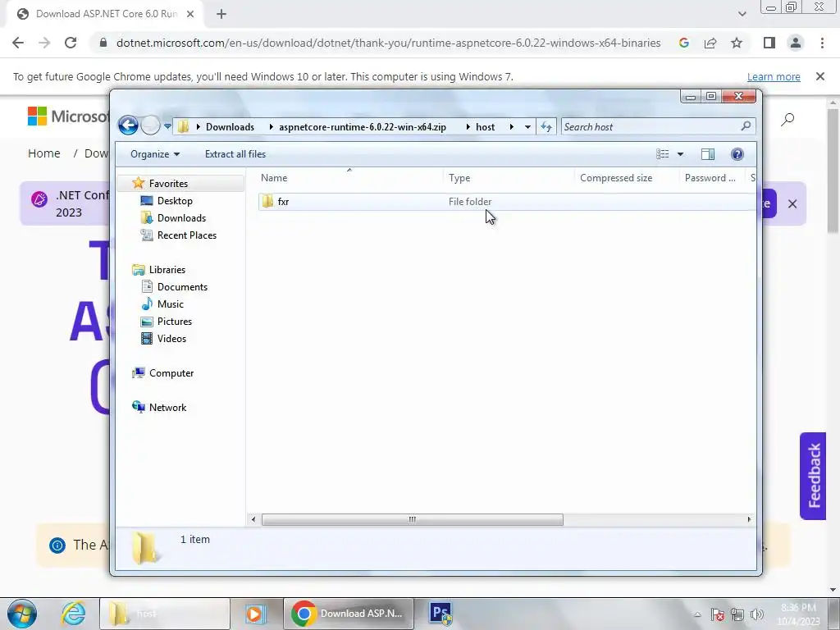Toggle Chrome side panel
Viewport: 840px width, 630px height.
coord(769,43)
